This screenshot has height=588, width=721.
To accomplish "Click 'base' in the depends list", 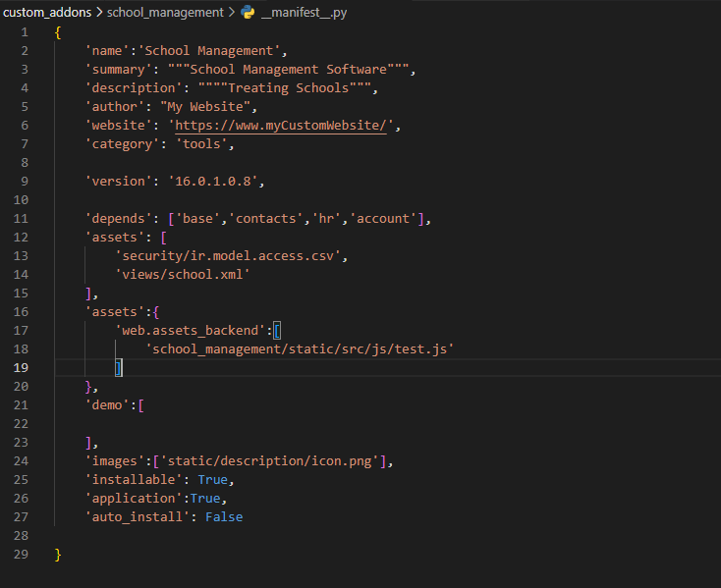I will 197,218.
